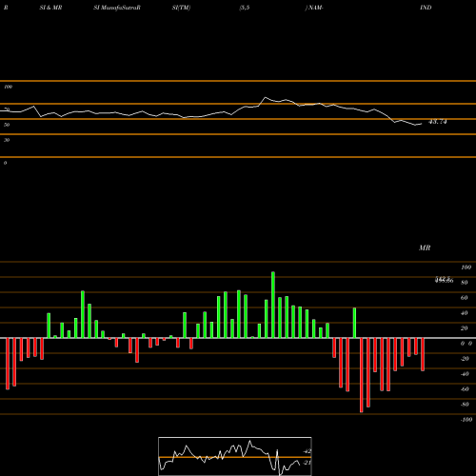Click the 70 label on RSI scale
The height and width of the screenshot is (476, 476).
point(7,109)
